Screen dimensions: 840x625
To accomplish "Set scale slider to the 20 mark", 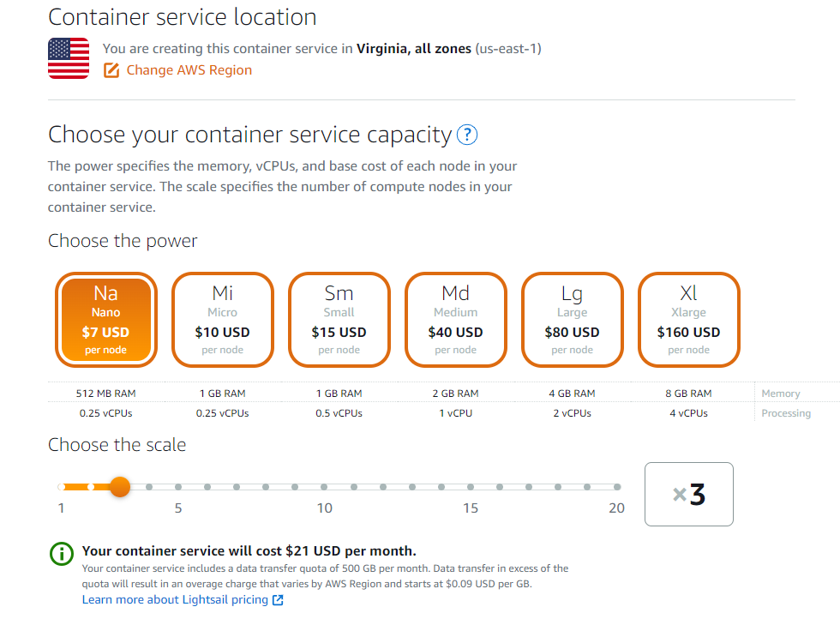I will [617, 487].
